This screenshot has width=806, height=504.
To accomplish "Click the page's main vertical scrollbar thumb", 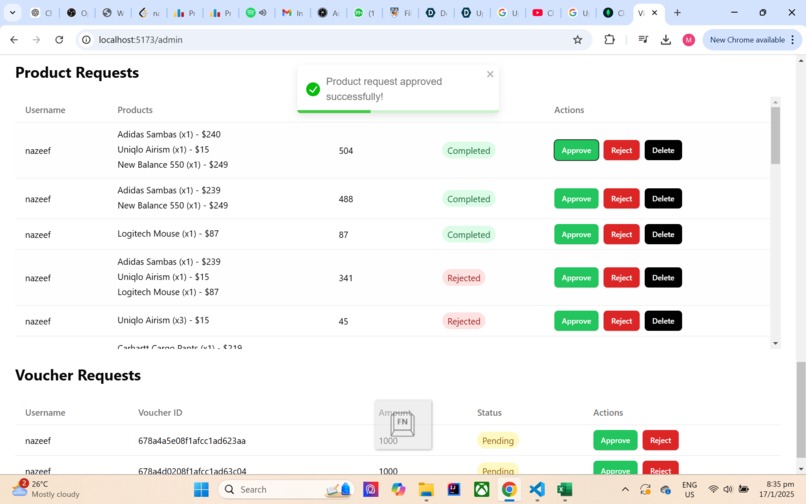I will click(801, 409).
